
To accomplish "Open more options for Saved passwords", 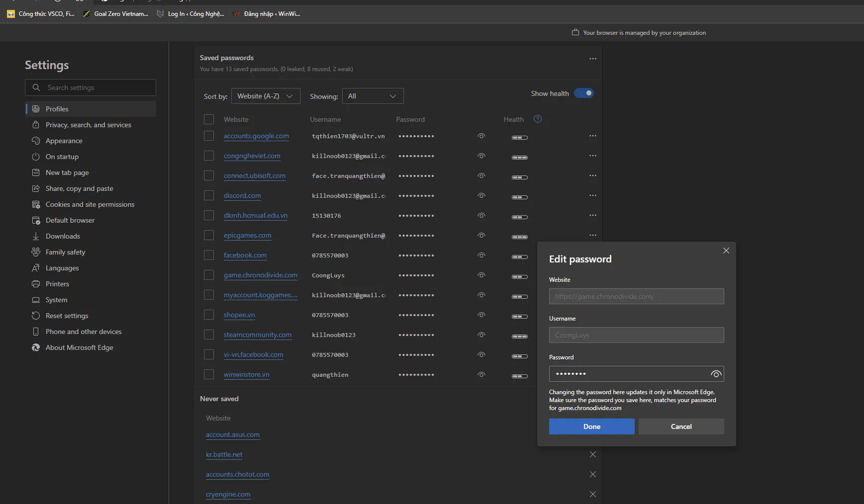I will click(593, 59).
